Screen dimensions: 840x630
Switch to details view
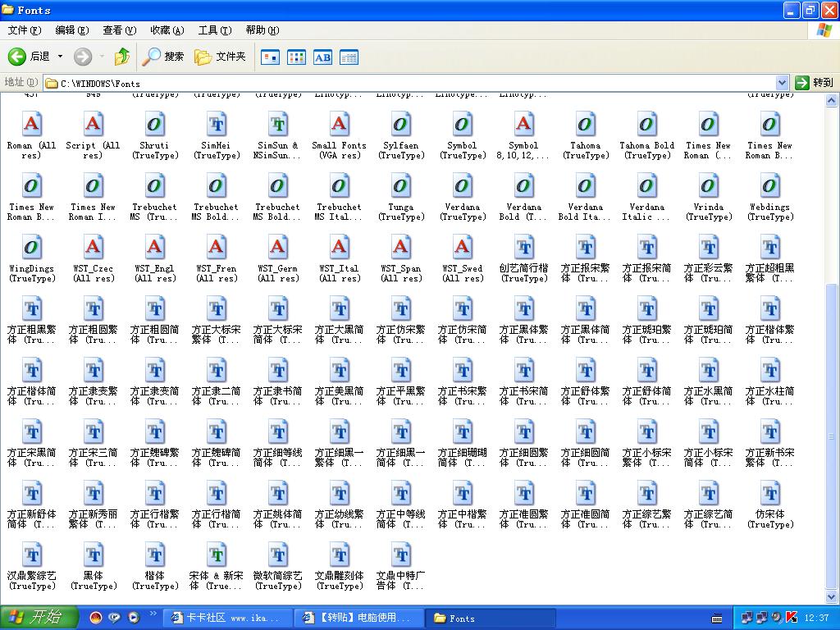pos(349,57)
